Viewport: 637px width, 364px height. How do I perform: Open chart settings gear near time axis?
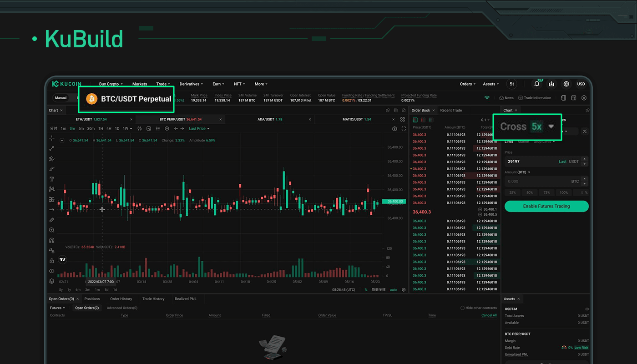coord(404,290)
